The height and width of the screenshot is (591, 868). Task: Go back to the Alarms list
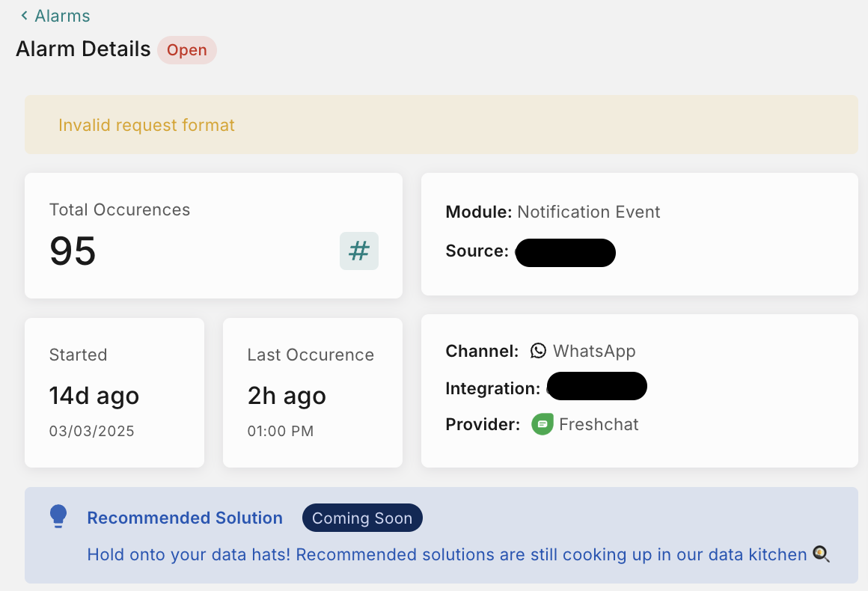click(x=62, y=16)
